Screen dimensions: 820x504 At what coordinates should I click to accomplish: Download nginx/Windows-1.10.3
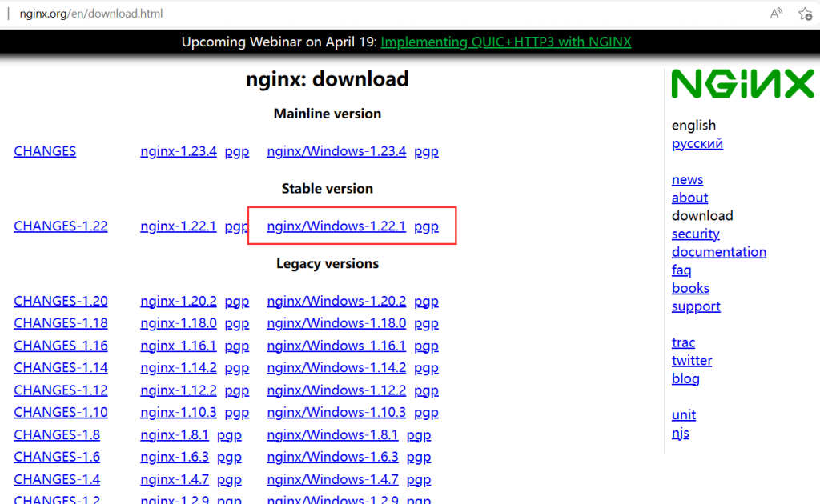tap(336, 413)
